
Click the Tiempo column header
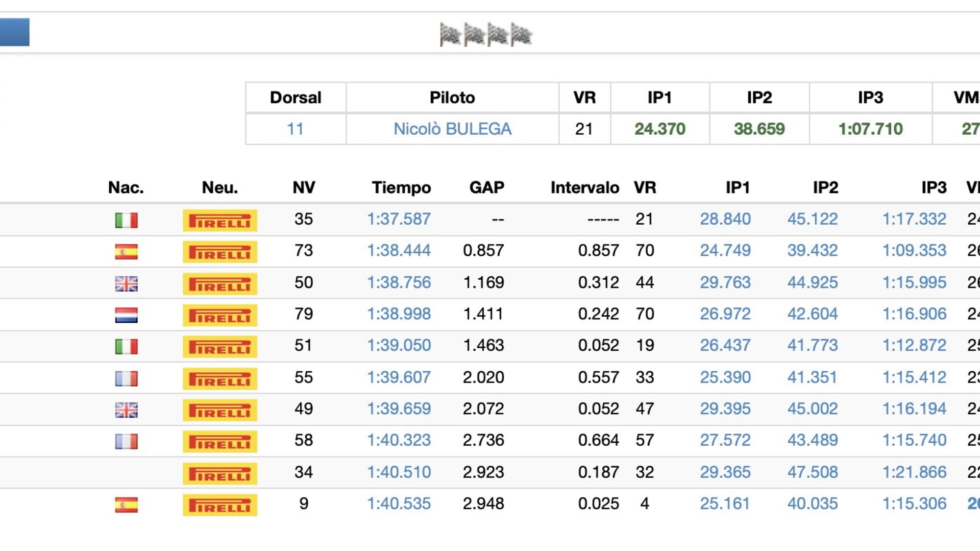401,188
